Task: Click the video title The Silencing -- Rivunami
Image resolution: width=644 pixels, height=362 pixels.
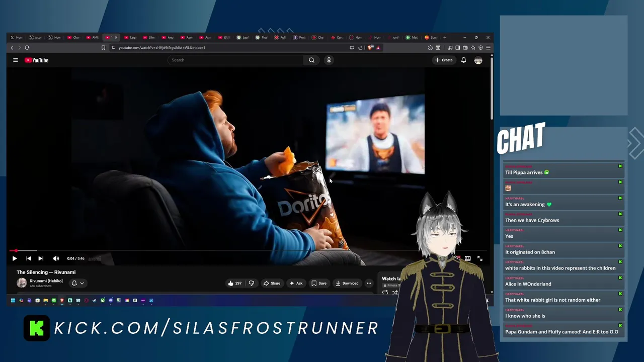Action: pos(46,272)
